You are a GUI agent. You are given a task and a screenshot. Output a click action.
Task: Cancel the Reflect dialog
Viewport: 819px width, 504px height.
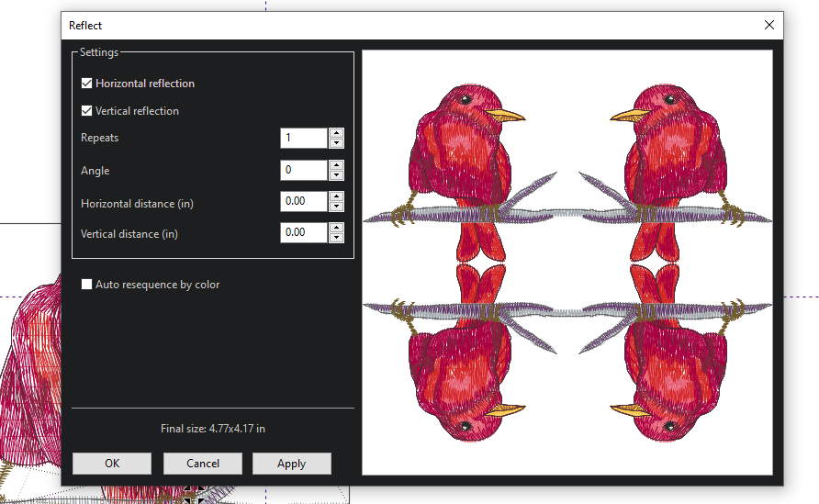[x=203, y=464]
